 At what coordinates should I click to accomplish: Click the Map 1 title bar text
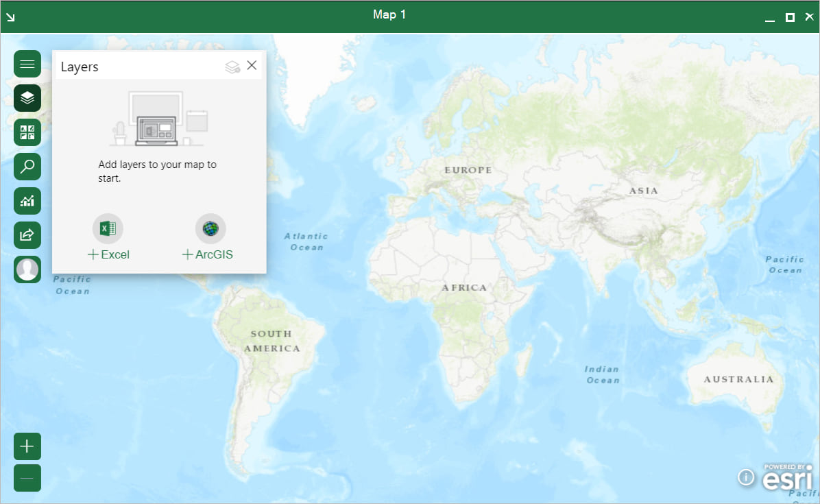tap(389, 14)
